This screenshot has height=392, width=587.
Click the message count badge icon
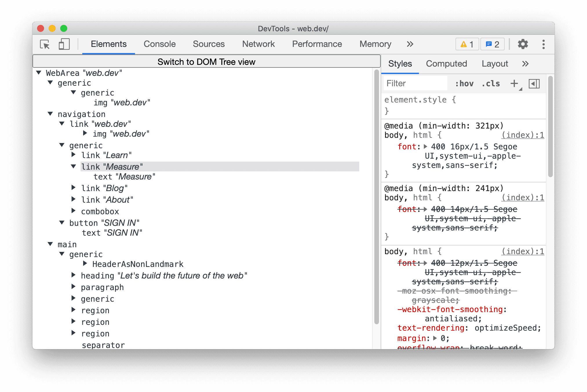click(493, 44)
